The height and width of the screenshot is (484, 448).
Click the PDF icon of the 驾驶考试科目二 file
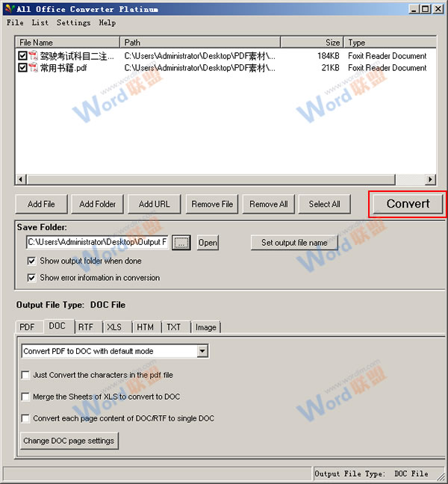tap(33, 55)
